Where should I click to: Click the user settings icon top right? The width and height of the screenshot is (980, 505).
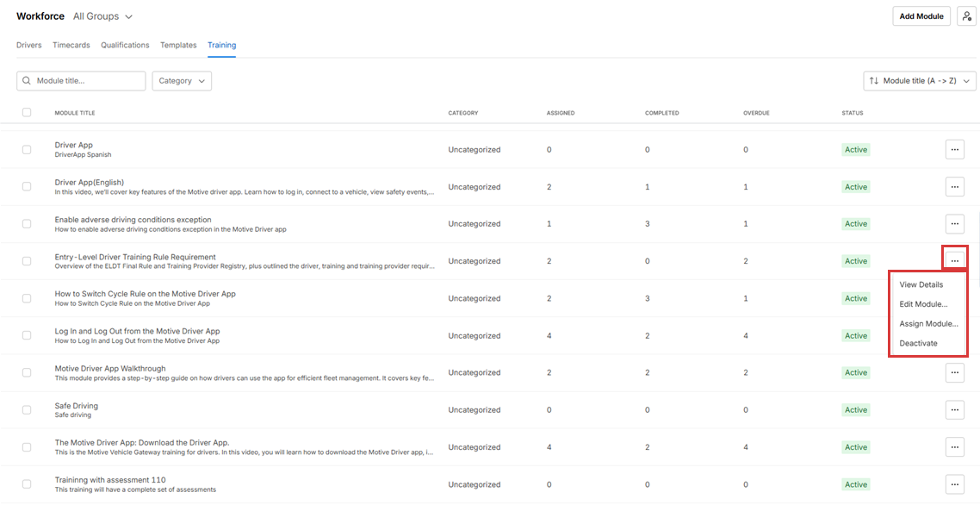point(966,16)
